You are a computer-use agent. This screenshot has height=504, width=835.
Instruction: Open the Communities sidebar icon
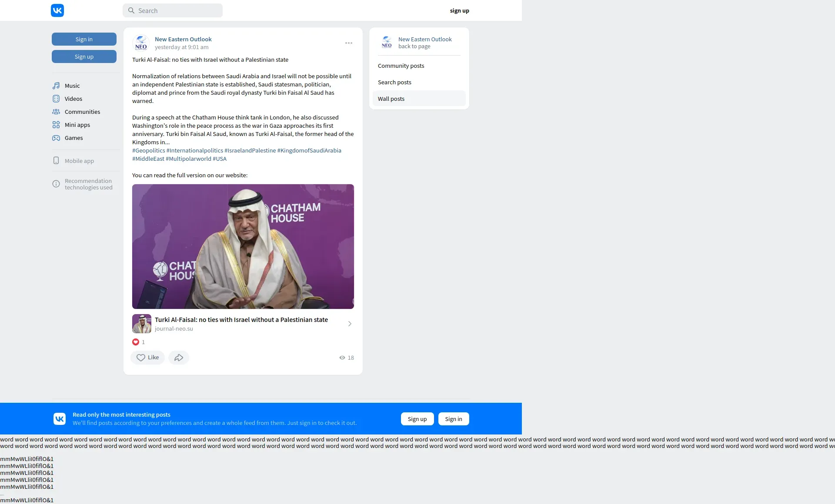click(56, 112)
